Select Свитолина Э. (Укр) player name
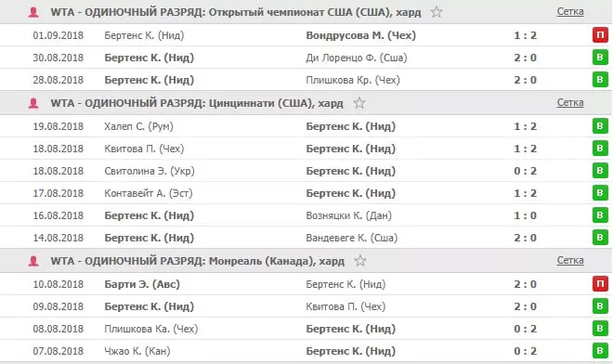The height and width of the screenshot is (364, 613). point(150,171)
